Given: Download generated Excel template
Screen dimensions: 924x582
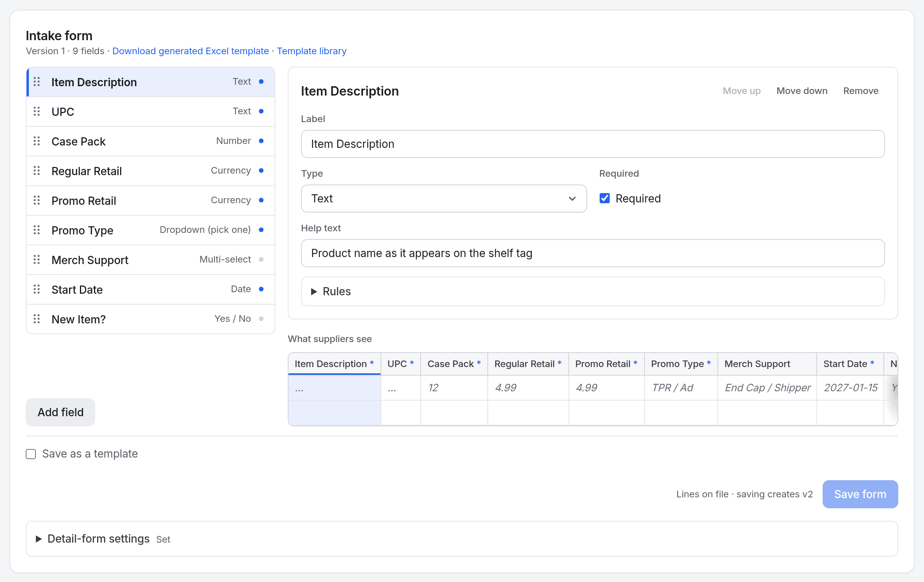Looking at the screenshot, I should (x=191, y=51).
